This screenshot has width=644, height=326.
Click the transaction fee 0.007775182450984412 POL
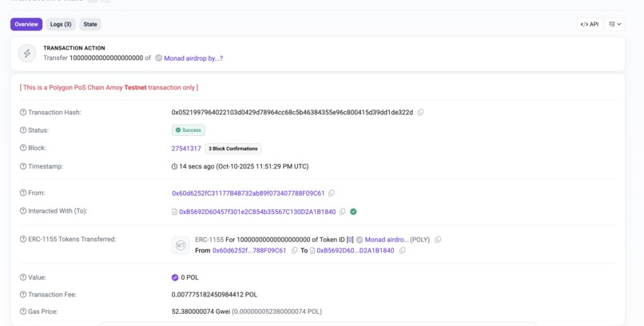click(x=214, y=295)
